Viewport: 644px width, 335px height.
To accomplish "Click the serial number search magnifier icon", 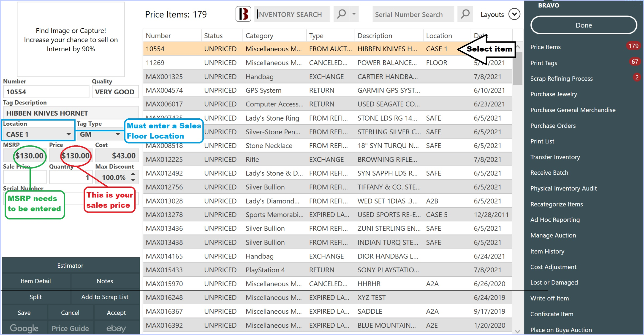I will (x=465, y=14).
